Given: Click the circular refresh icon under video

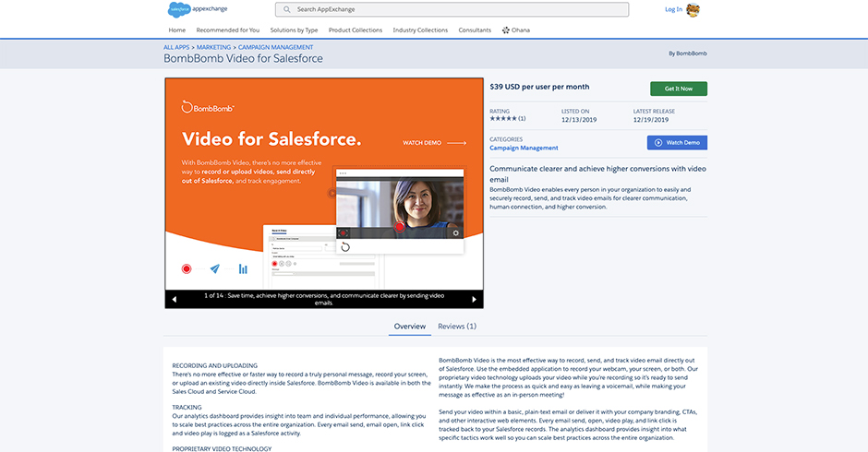Looking at the screenshot, I should click(345, 246).
